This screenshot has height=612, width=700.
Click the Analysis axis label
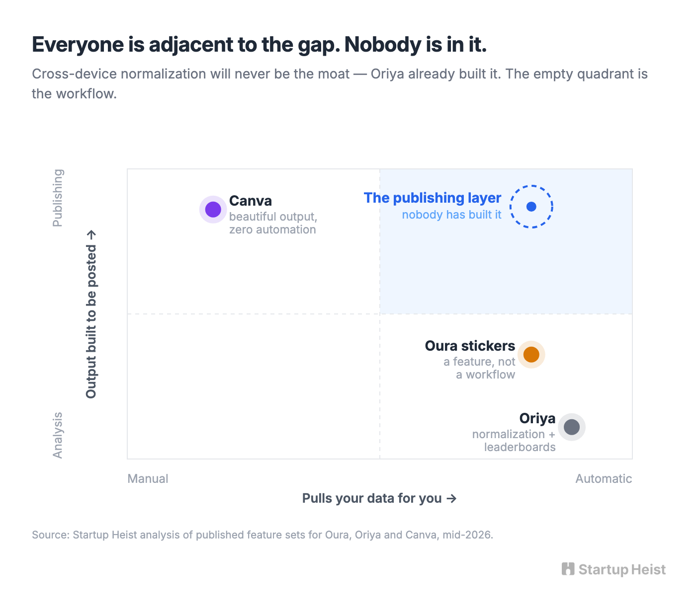pyautogui.click(x=58, y=435)
